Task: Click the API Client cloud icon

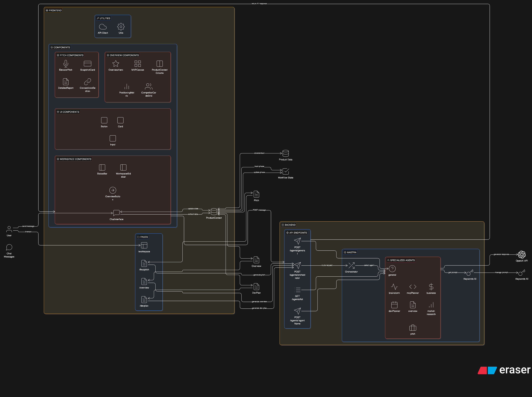Action: 103,27
